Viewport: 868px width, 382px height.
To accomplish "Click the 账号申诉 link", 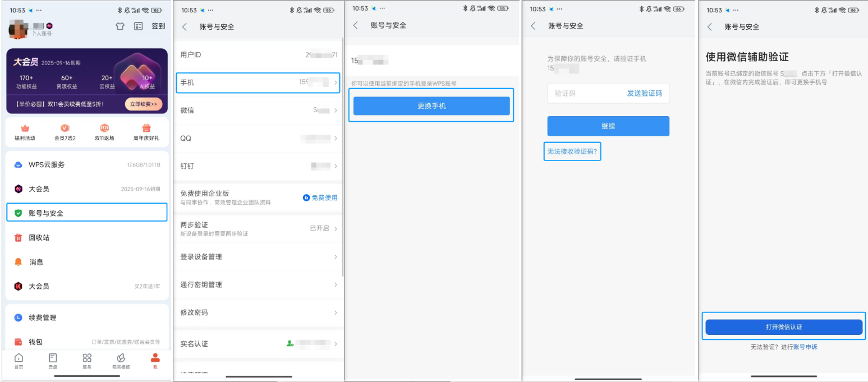I will pos(805,347).
